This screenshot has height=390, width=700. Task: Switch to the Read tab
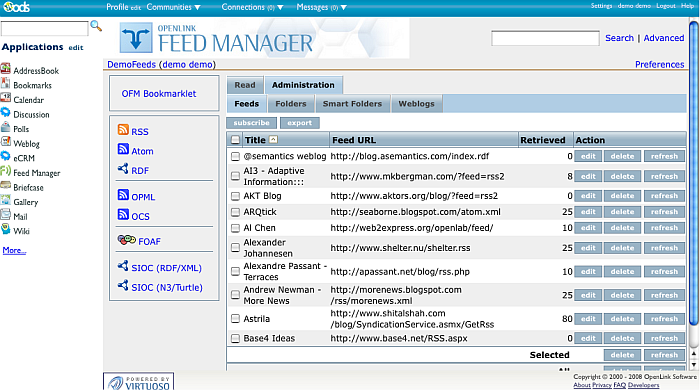245,85
